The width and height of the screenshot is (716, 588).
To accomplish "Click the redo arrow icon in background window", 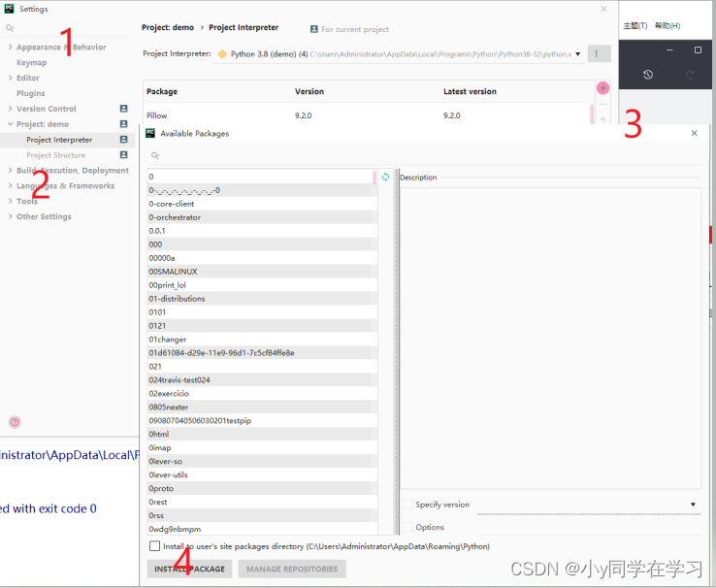I will (x=690, y=75).
